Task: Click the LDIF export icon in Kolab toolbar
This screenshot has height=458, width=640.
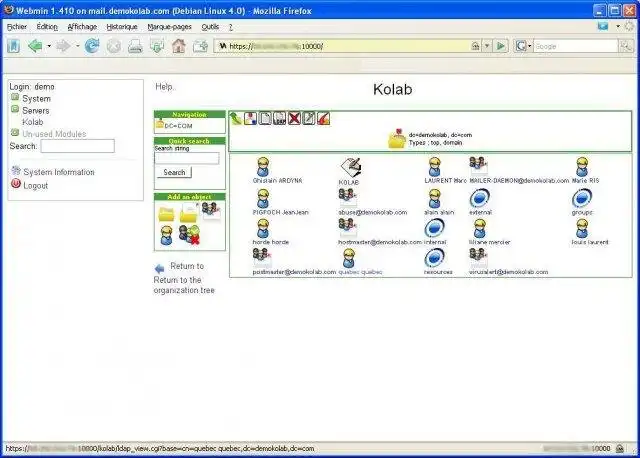Action: pos(280,118)
